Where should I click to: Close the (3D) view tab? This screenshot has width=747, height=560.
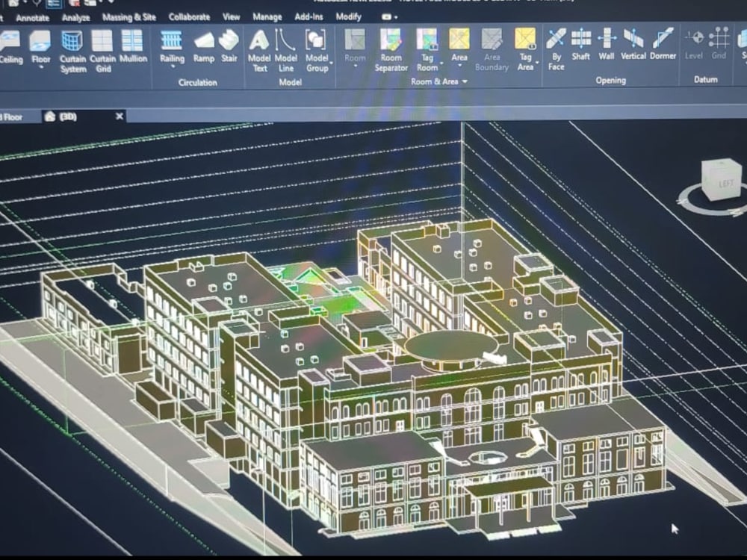119,116
